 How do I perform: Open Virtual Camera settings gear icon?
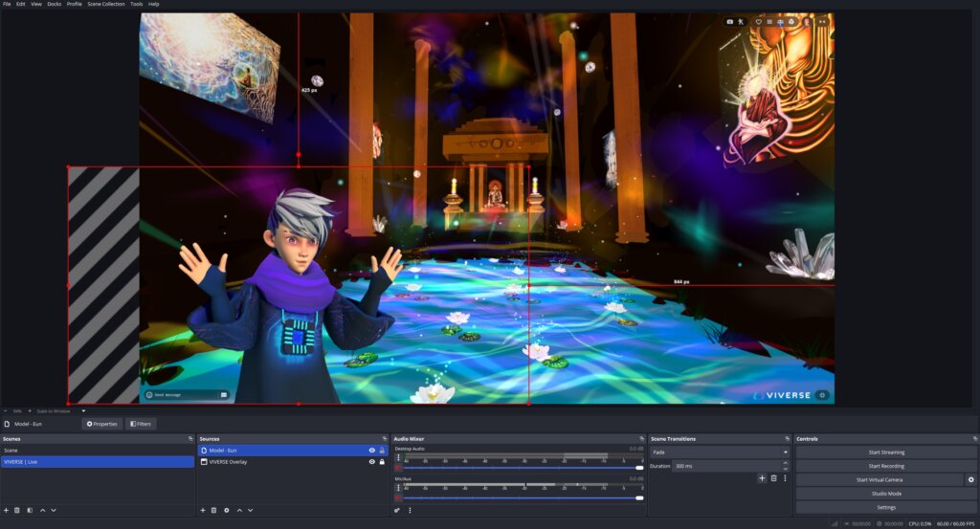(971, 479)
